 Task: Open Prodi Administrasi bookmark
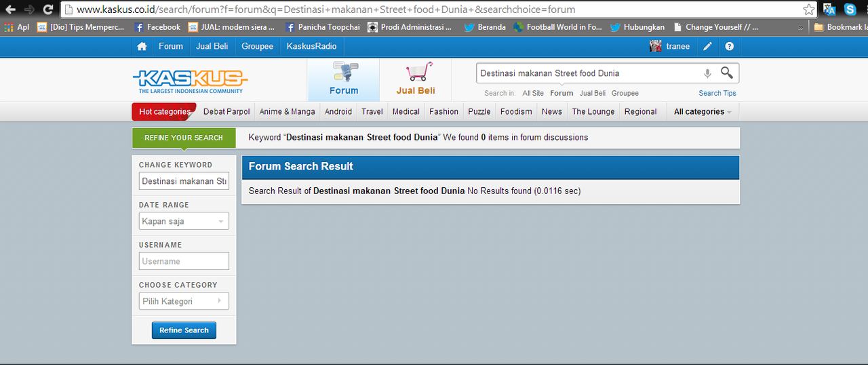[410, 27]
